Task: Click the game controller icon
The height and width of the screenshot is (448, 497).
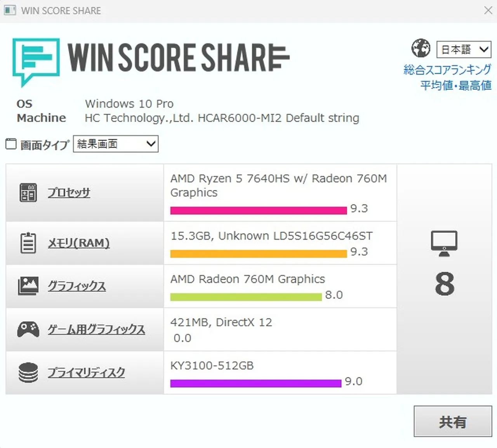Action: pyautogui.click(x=28, y=329)
